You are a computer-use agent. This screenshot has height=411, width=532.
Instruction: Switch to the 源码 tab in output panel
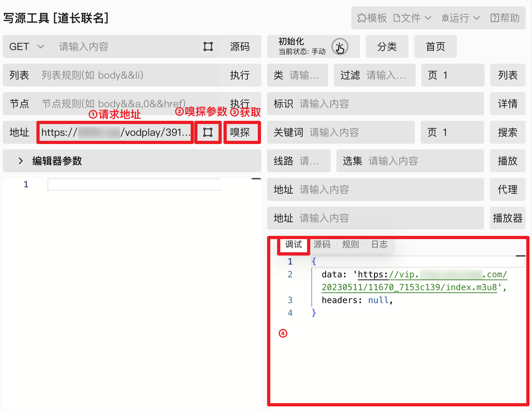tap(322, 244)
